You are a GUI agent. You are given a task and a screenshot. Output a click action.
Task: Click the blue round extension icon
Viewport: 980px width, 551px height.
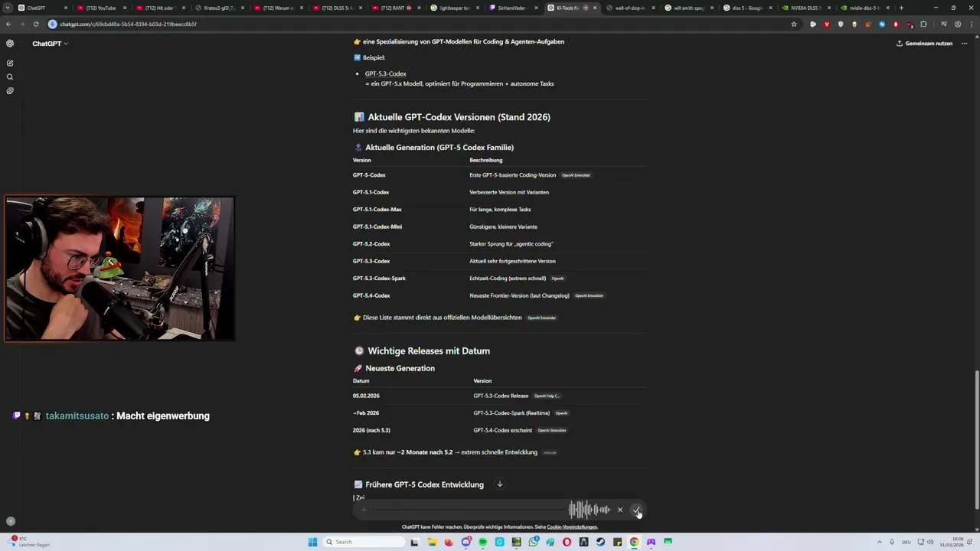(882, 24)
